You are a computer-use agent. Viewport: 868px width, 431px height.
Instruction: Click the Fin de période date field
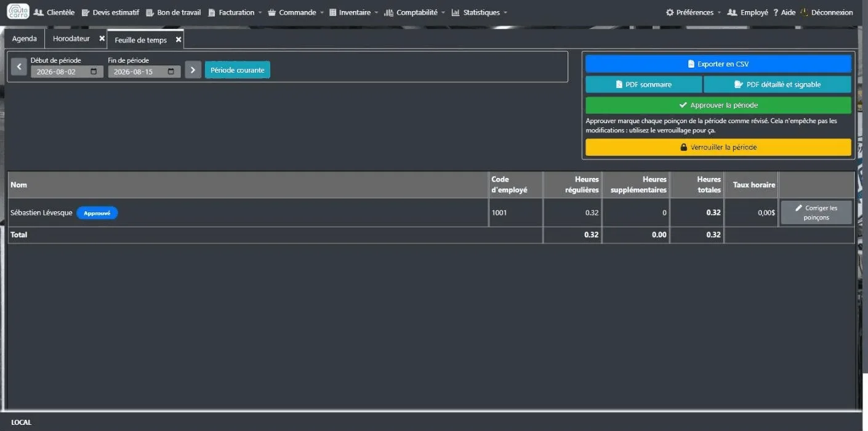[x=144, y=71]
